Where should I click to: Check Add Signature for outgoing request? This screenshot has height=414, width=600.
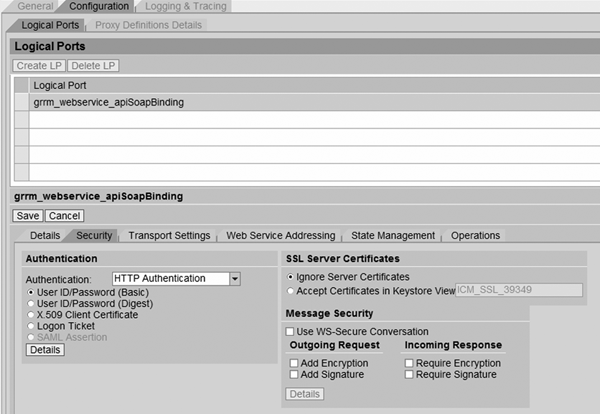click(294, 374)
